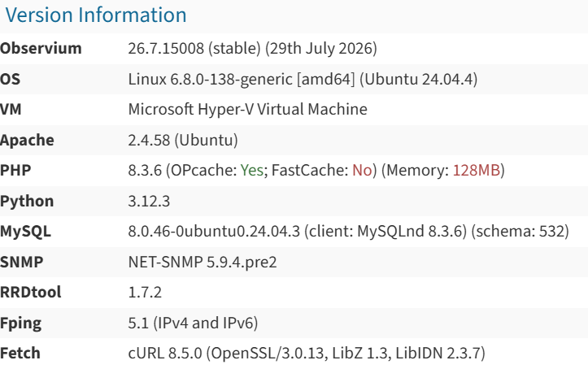The height and width of the screenshot is (369, 588).
Task: Click the VM row label
Action: point(11,110)
